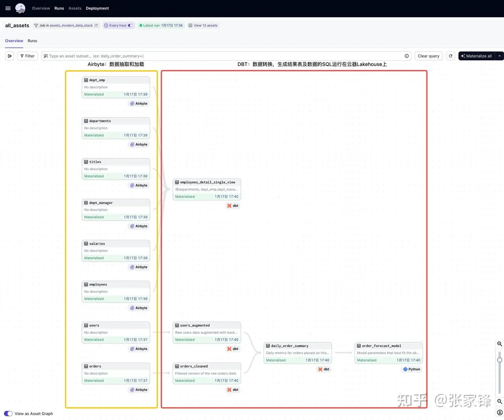Click the Dagster logo icon
The image size is (504, 420).
coord(20,8)
